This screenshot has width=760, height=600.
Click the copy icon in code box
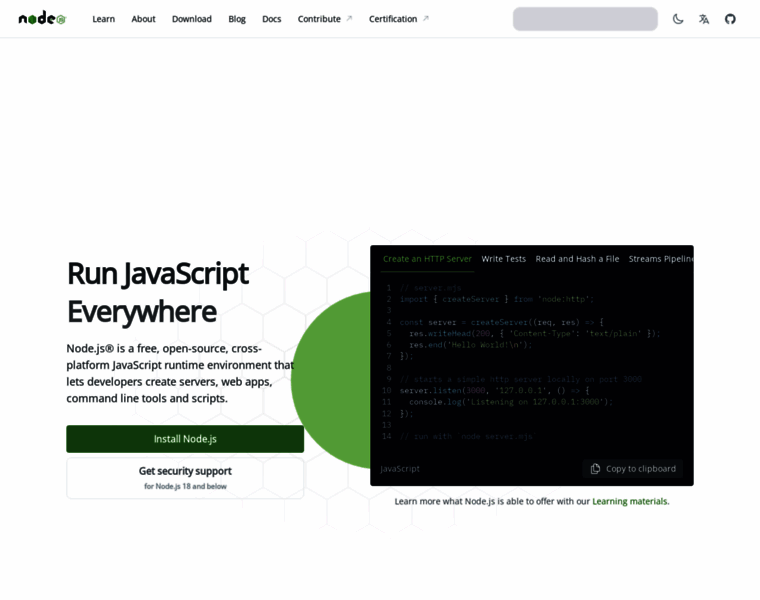coord(595,469)
